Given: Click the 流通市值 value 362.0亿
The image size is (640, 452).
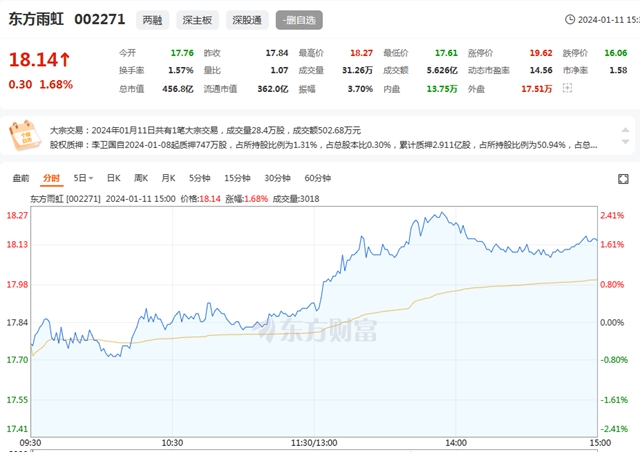Looking at the screenshot, I should click(273, 89).
